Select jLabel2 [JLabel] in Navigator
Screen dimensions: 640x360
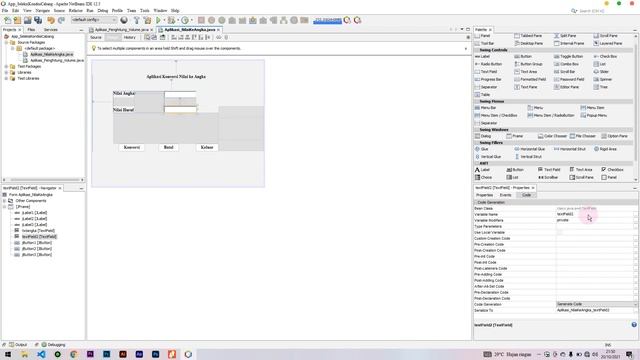(x=33, y=219)
